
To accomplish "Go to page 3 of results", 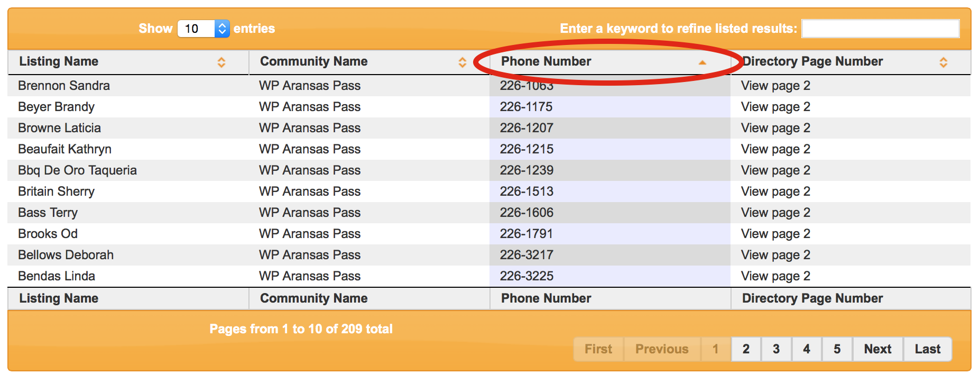I will 776,349.
